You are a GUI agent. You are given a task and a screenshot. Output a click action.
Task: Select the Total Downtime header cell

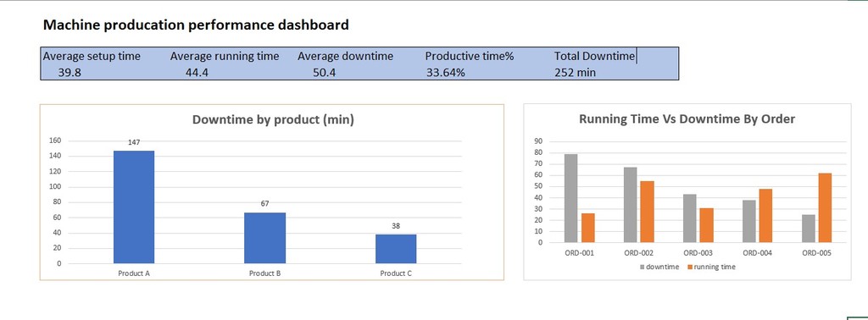click(x=594, y=56)
